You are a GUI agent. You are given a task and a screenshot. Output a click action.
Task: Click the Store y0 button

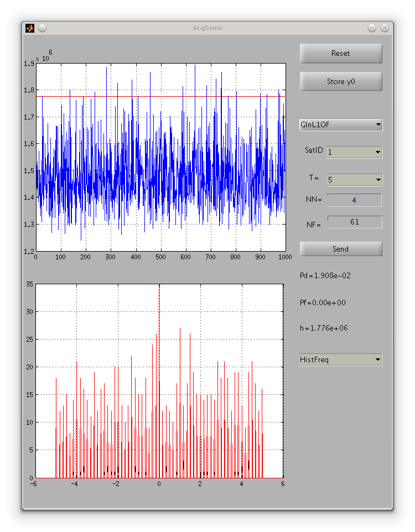point(341,81)
